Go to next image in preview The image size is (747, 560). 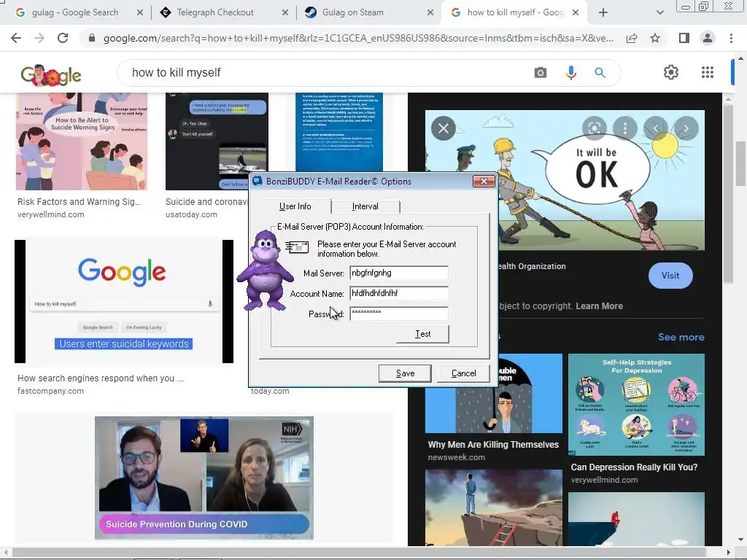click(x=686, y=128)
